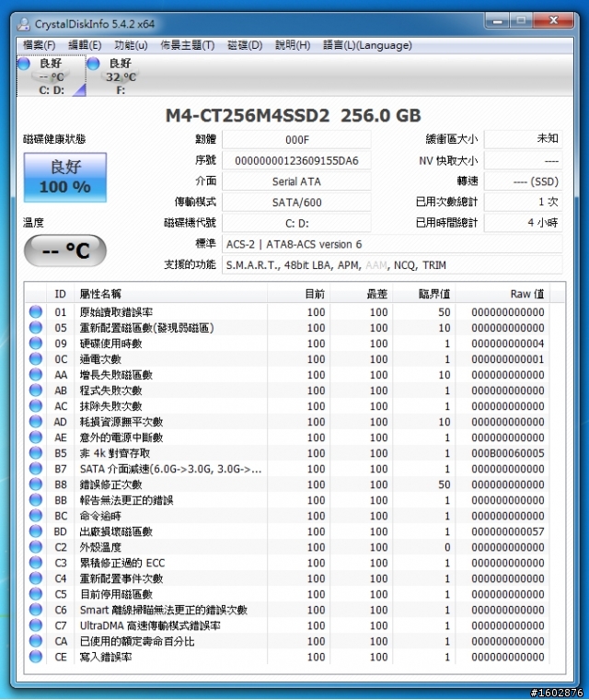
Task: Click the NV 快取大小 field showing ----
Action: coord(523,160)
